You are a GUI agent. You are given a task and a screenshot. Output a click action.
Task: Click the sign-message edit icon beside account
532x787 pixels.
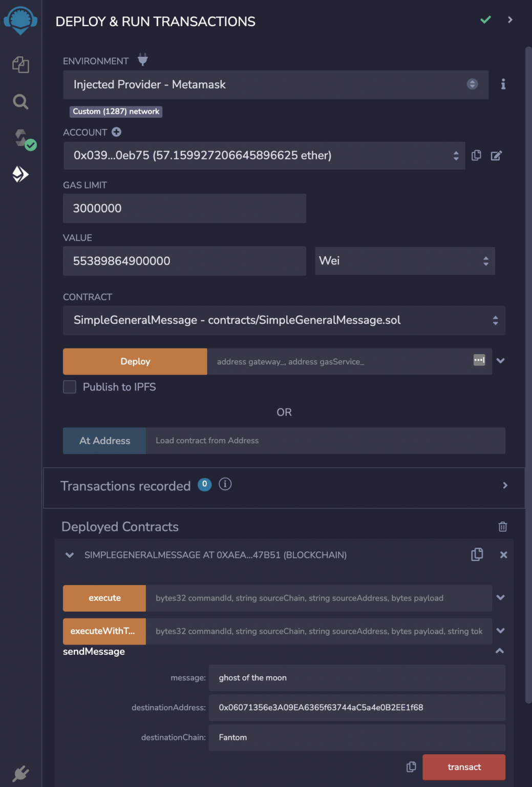pyautogui.click(x=496, y=156)
